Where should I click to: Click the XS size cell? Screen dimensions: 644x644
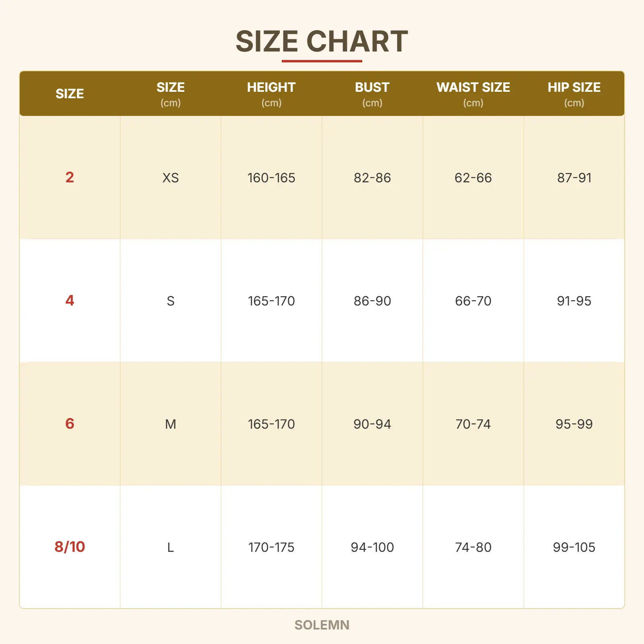171,178
